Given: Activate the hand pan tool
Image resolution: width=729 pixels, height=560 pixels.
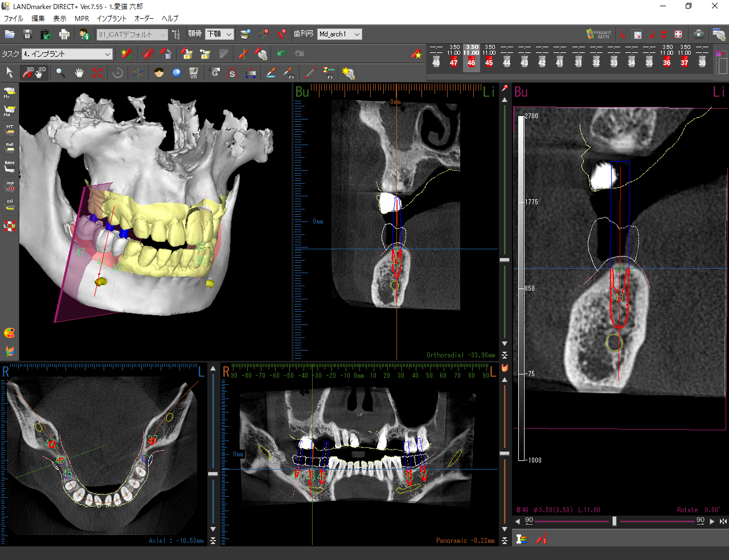Looking at the screenshot, I should pos(79,72).
